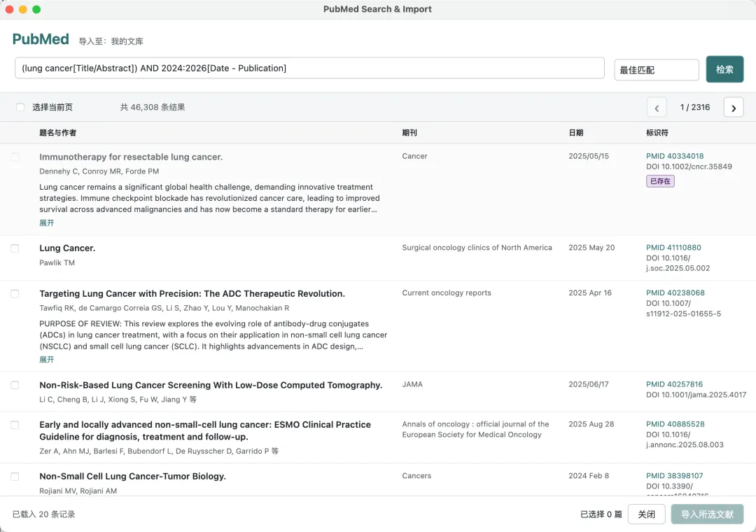Click journal name Current oncology reports
This screenshot has height=532, width=756.
click(447, 293)
